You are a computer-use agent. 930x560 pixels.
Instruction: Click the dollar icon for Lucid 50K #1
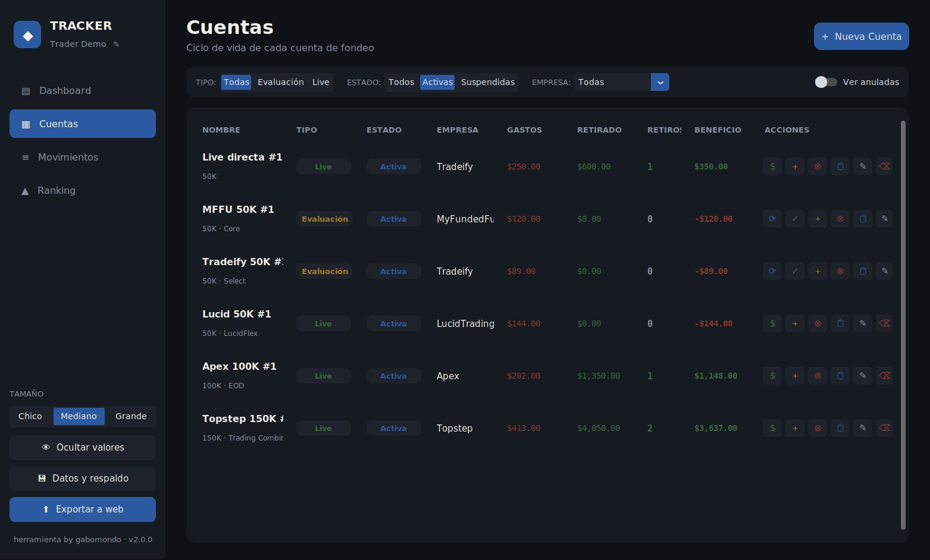772,323
